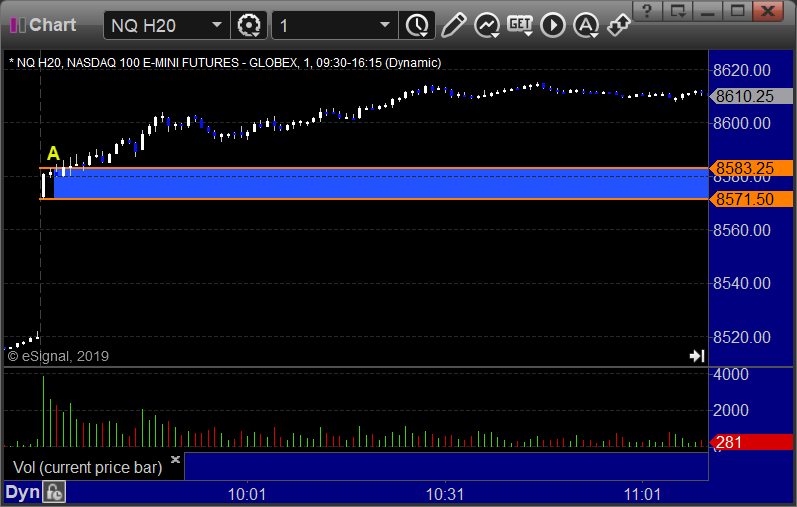
Task: Click the 8583.25 orange price marker
Action: [x=751, y=168]
